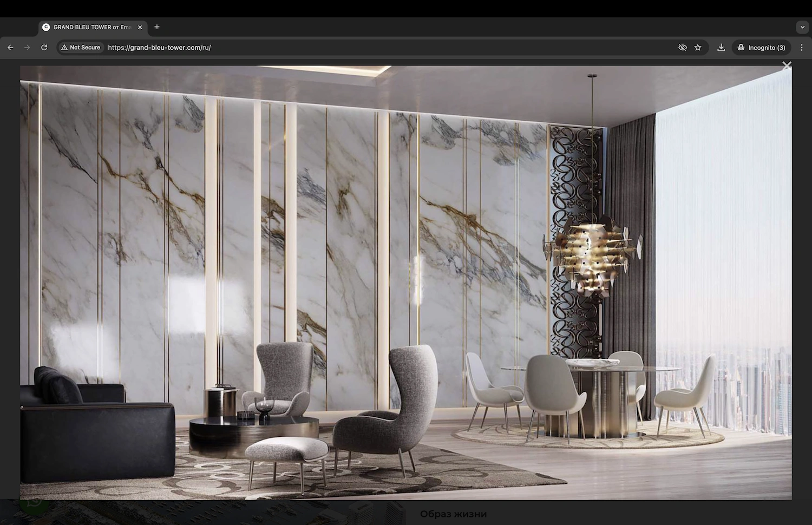Screen dimensions: 812x525
Task: Expand the tab search chevron
Action: 802,27
